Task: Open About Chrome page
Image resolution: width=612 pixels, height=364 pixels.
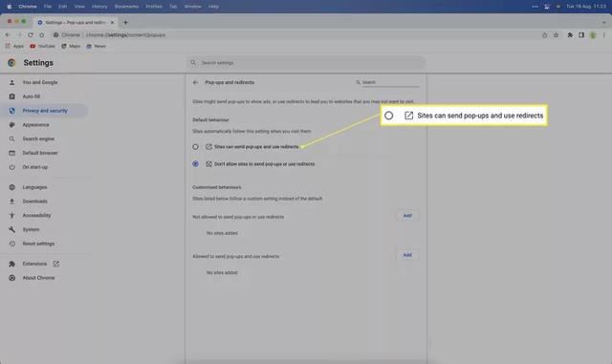Action: click(x=38, y=278)
